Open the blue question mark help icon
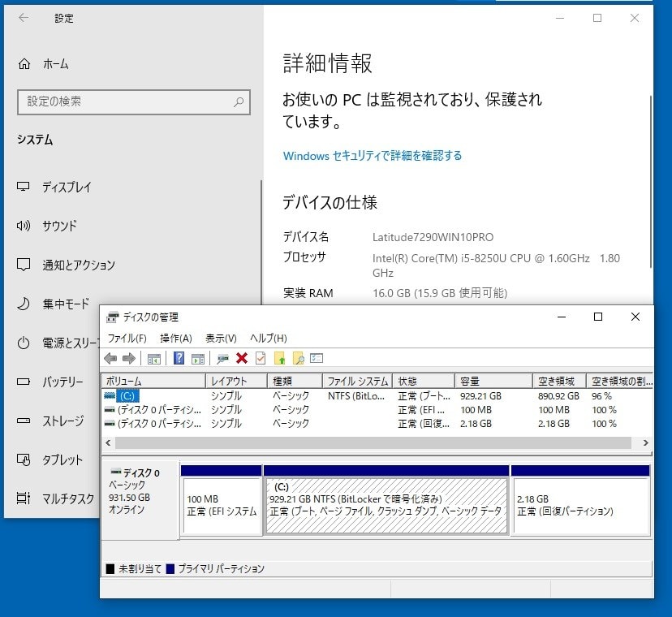672x617 pixels. [179, 358]
